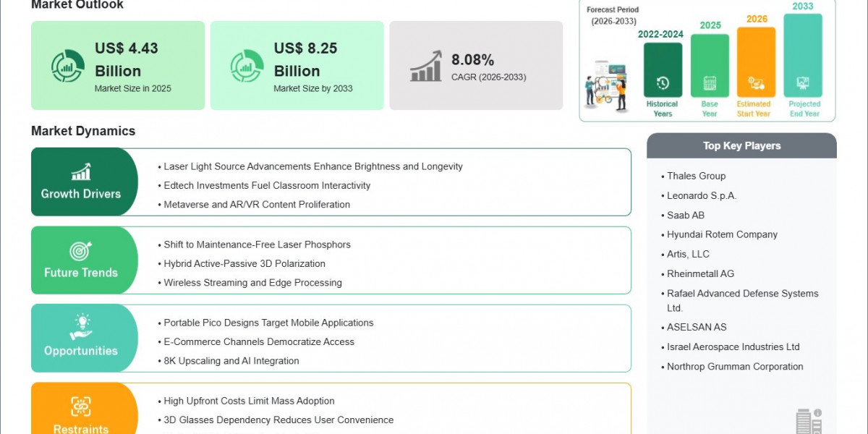Click the 'Future Trends' label
Viewport: 868px width, 434px height.
[x=81, y=273]
